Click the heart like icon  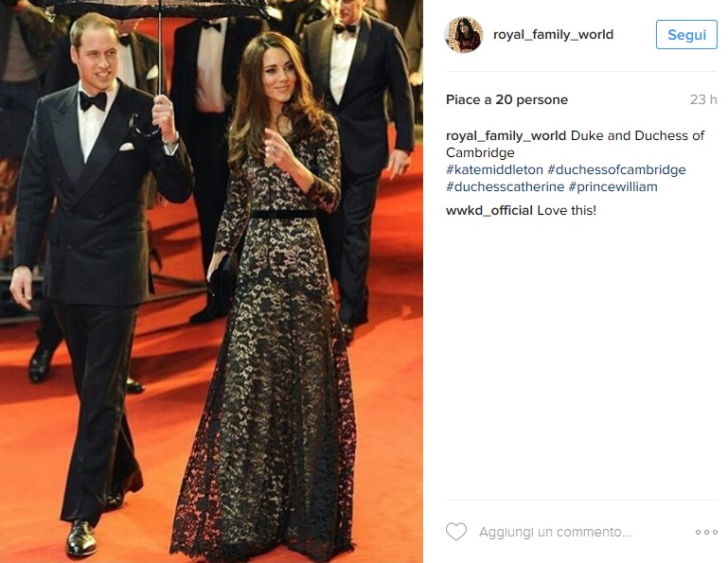coord(456,532)
